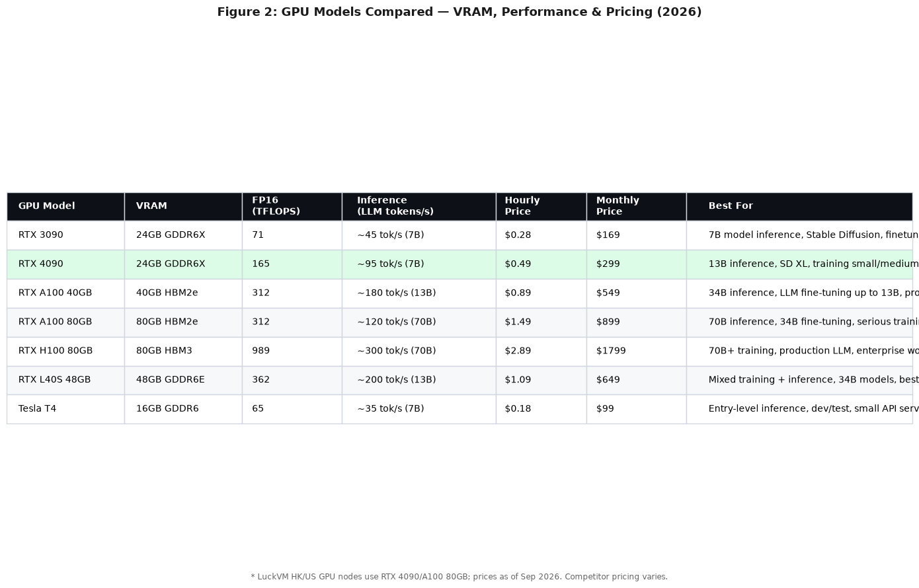Click monthly price '$649'
The image size is (919, 588).
tap(636, 381)
